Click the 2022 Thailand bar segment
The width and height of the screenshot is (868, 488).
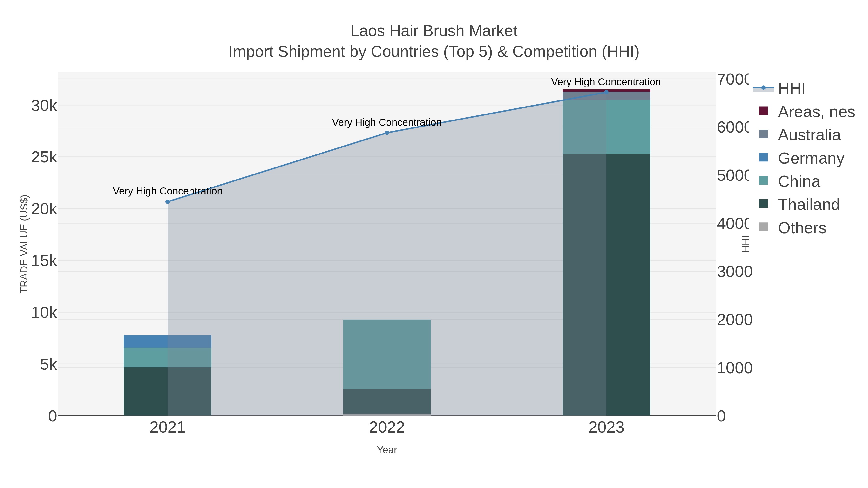[387, 401]
